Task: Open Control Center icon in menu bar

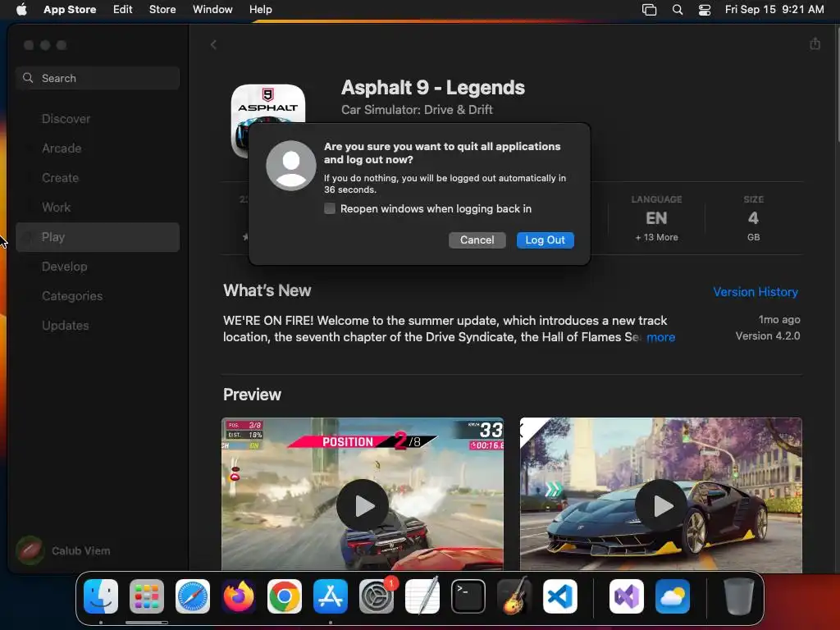Action: tap(705, 10)
